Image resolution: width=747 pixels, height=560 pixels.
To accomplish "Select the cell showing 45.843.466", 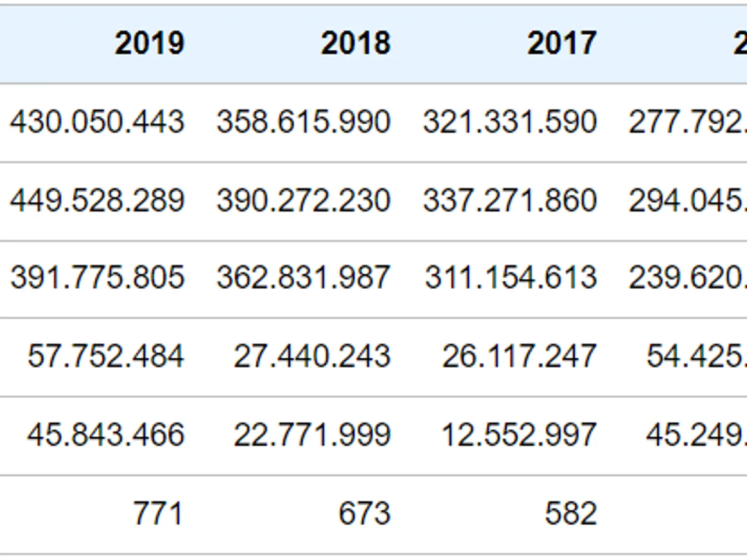I will coord(106,435).
